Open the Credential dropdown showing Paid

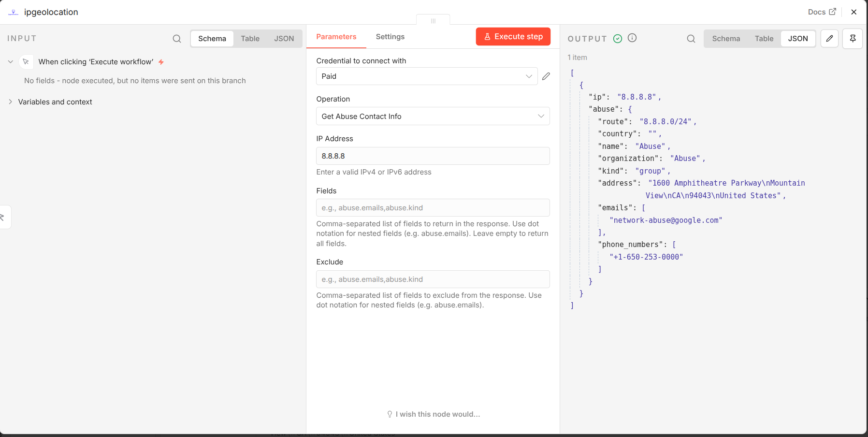426,76
